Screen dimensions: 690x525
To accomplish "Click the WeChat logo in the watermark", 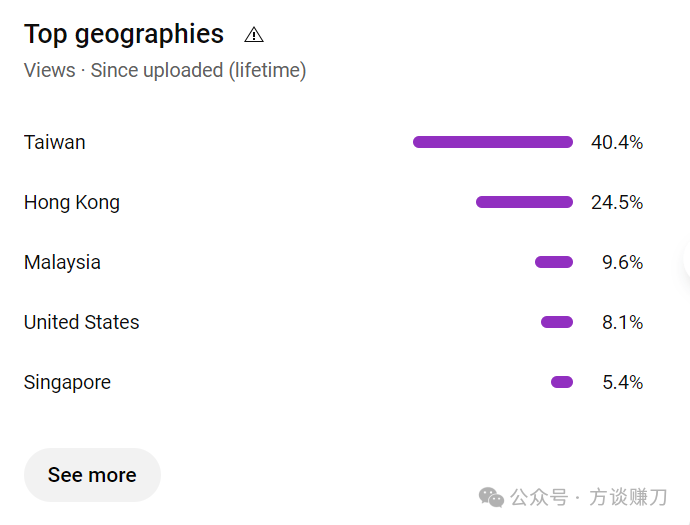I will [491, 497].
